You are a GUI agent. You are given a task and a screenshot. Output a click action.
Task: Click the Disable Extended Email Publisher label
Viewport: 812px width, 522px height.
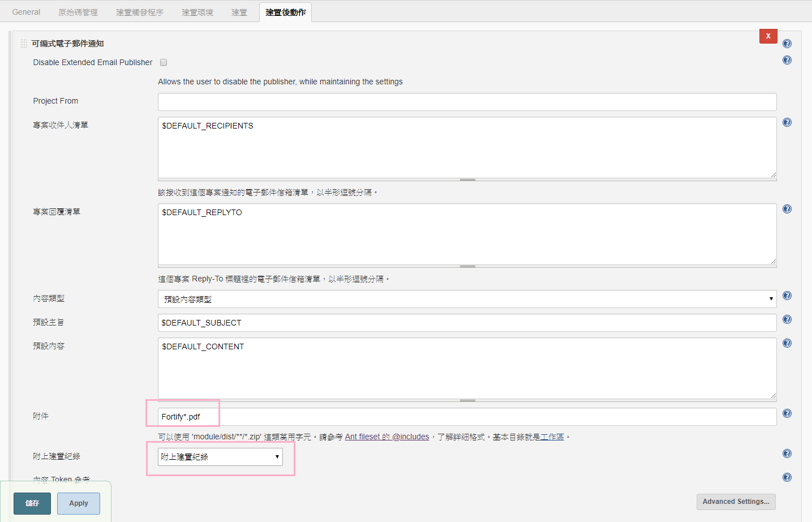click(x=93, y=62)
